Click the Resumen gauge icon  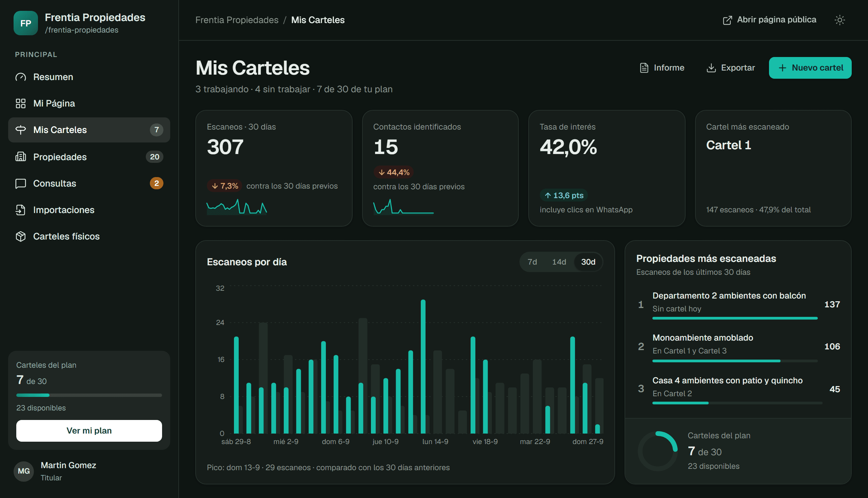pyautogui.click(x=20, y=77)
